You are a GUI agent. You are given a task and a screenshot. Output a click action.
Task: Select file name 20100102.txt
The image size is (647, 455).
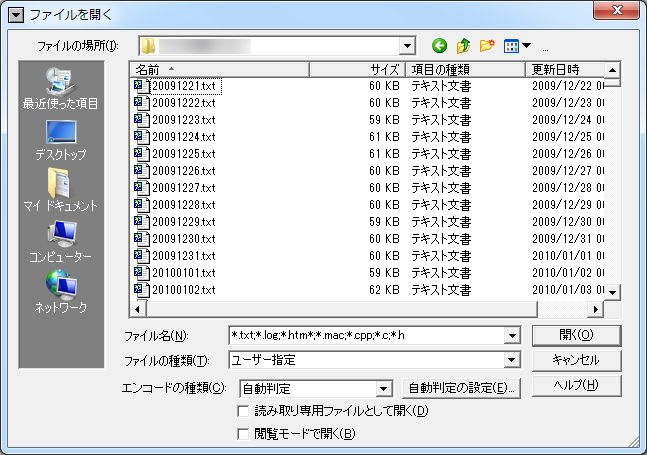[184, 290]
